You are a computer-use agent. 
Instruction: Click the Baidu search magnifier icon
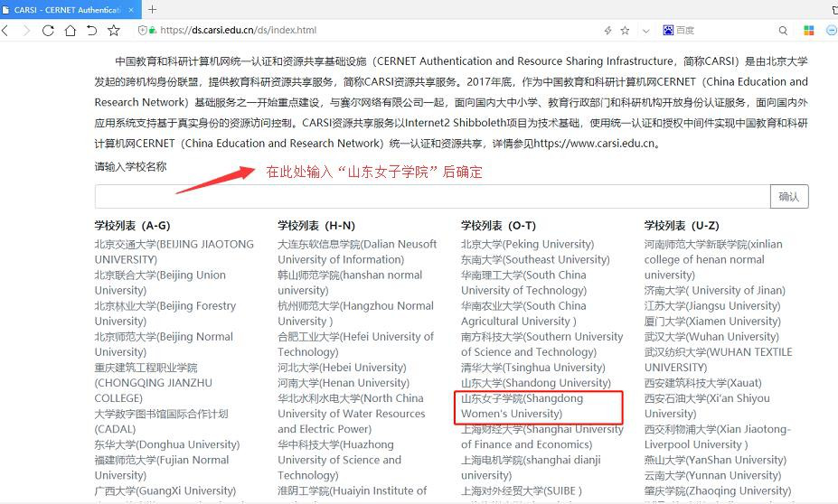coord(783,30)
